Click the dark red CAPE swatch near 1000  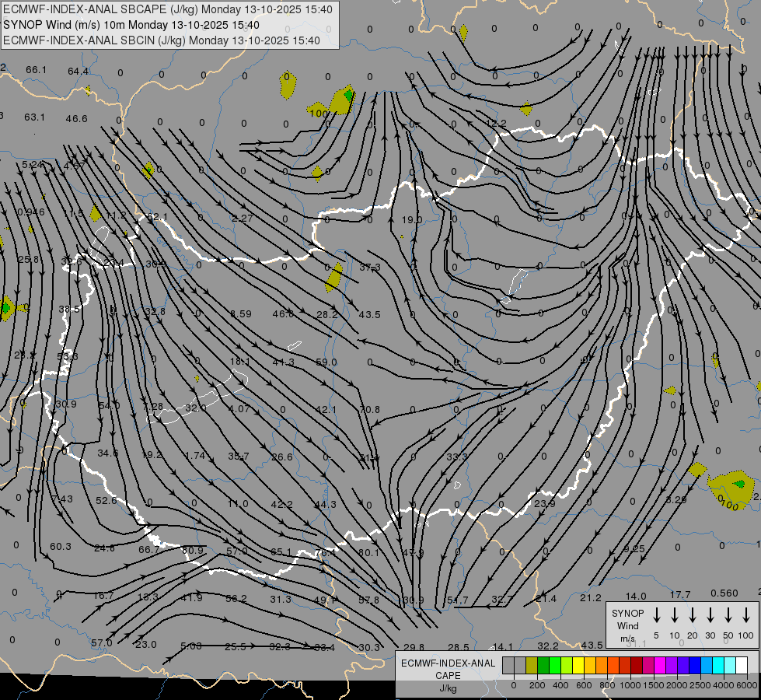(x=637, y=665)
